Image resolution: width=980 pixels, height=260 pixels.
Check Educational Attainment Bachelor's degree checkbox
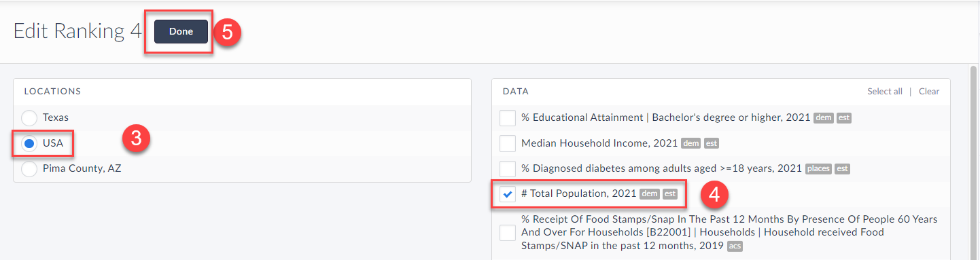[x=508, y=117]
